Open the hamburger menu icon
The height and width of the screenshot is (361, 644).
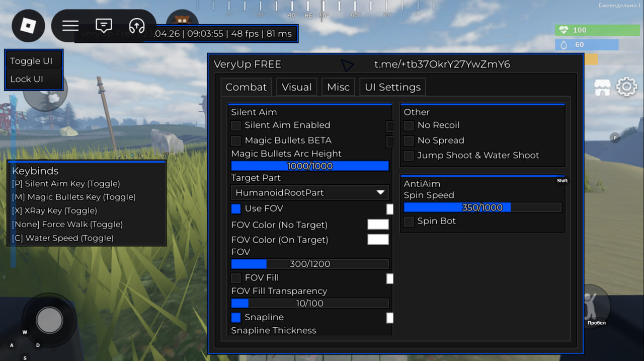point(70,26)
